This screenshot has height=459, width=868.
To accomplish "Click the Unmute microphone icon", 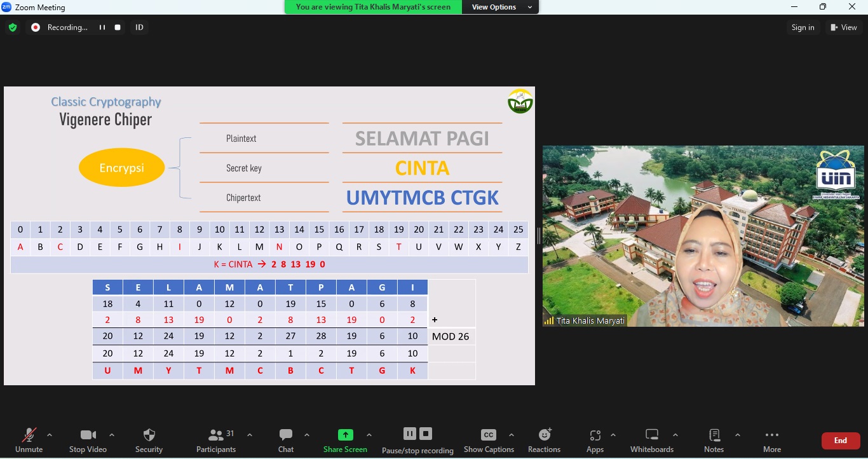I will click(x=29, y=435).
